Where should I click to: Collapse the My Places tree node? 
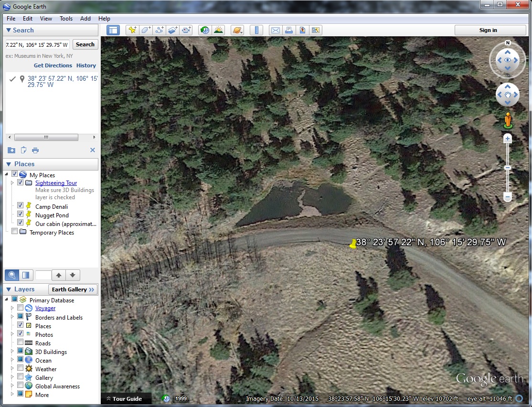6,174
